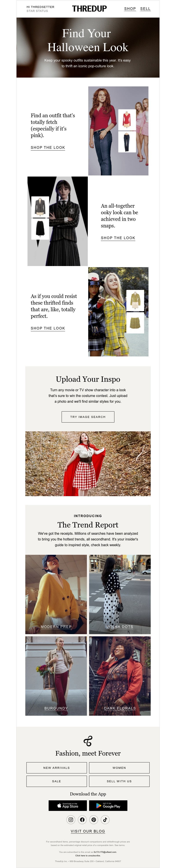Click the Sale button
The image size is (176, 868).
[57, 781]
